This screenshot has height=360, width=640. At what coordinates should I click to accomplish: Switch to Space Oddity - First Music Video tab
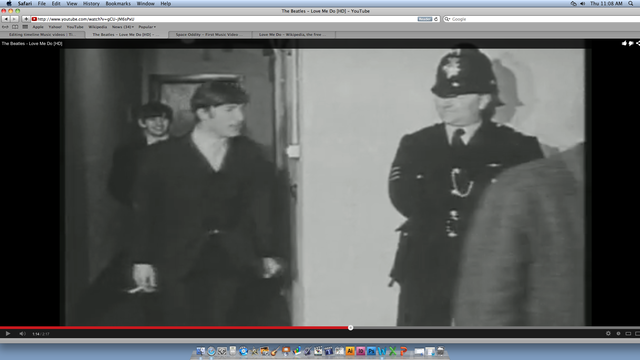[210, 35]
